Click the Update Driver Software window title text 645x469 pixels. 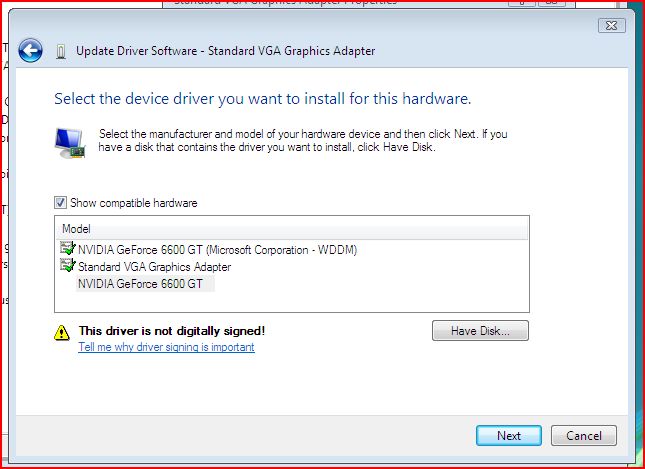(x=225, y=51)
